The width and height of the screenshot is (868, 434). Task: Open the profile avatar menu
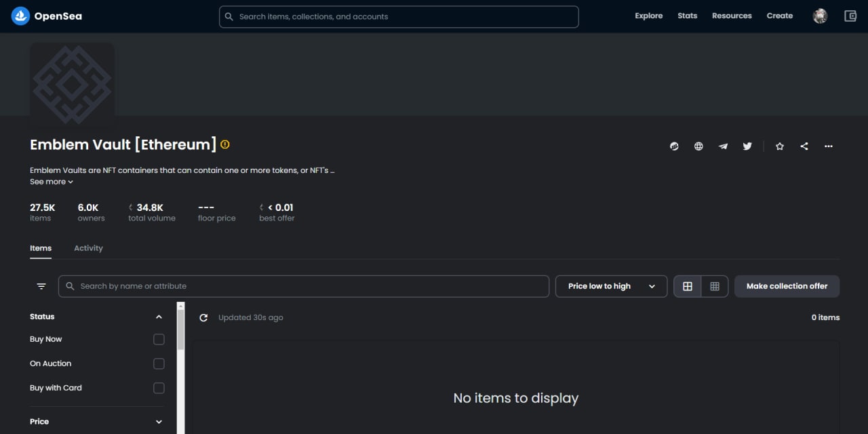[x=820, y=16]
